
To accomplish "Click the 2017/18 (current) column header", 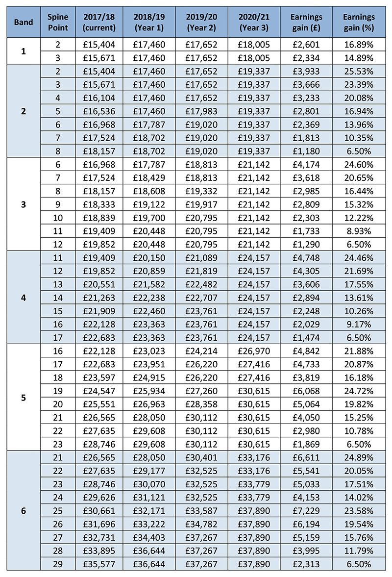I will pyautogui.click(x=99, y=23).
